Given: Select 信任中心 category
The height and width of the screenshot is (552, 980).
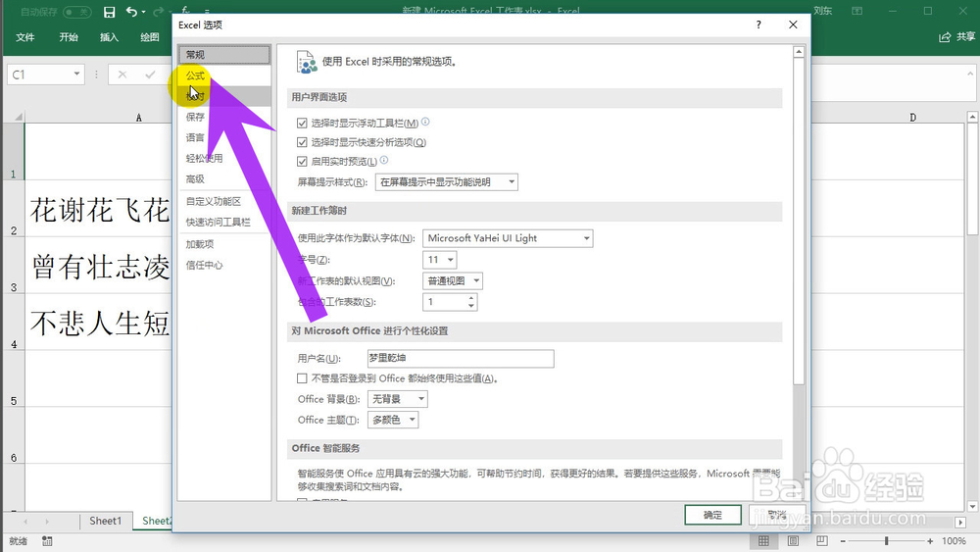Looking at the screenshot, I should coord(224,265).
